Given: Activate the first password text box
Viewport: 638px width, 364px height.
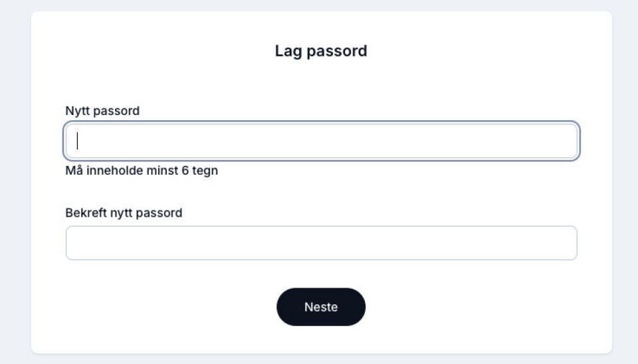Looking at the screenshot, I should (321, 141).
